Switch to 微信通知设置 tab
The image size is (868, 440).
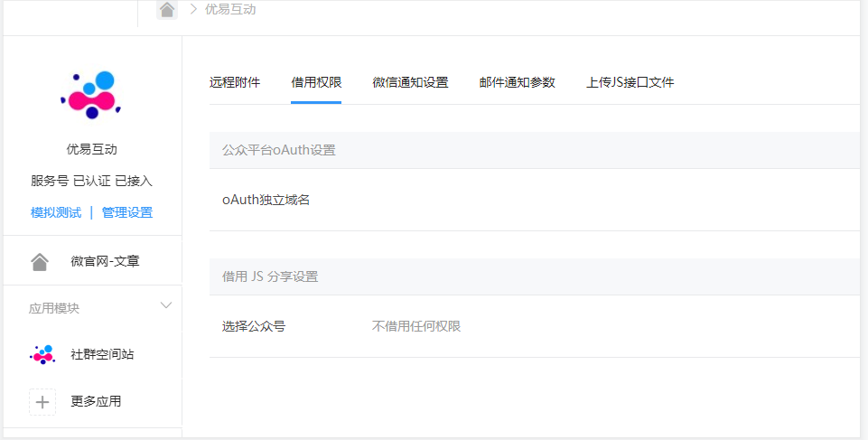point(410,82)
